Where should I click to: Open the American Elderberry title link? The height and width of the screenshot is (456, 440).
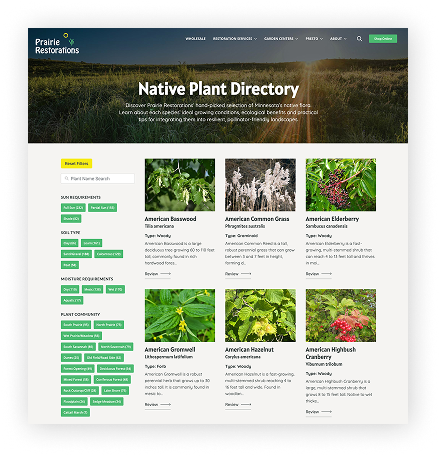[332, 219]
